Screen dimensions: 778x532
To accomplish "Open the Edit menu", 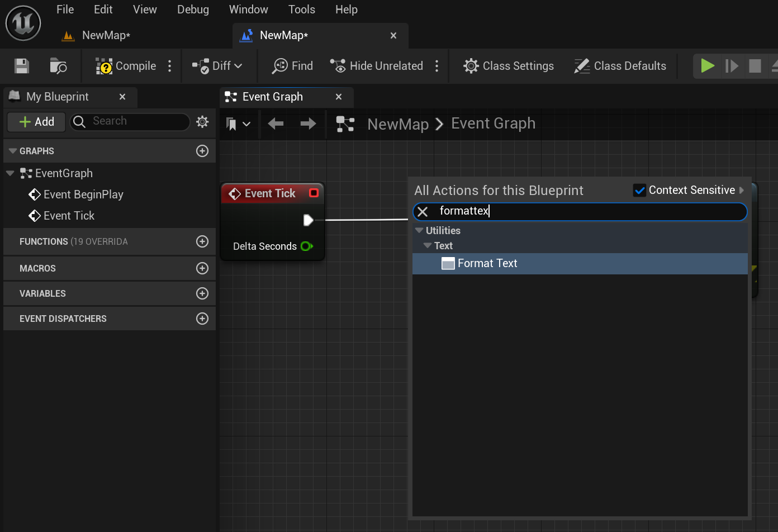I will click(103, 9).
